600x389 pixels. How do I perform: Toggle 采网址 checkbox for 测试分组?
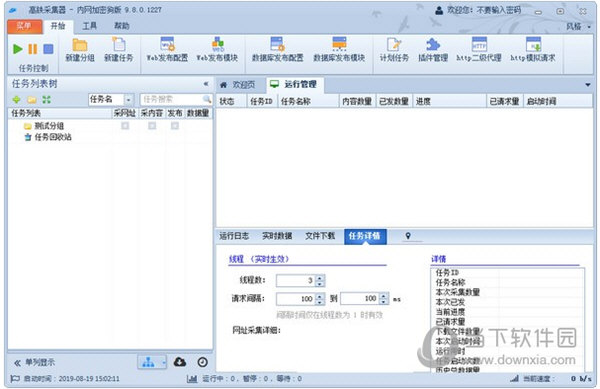coord(125,126)
